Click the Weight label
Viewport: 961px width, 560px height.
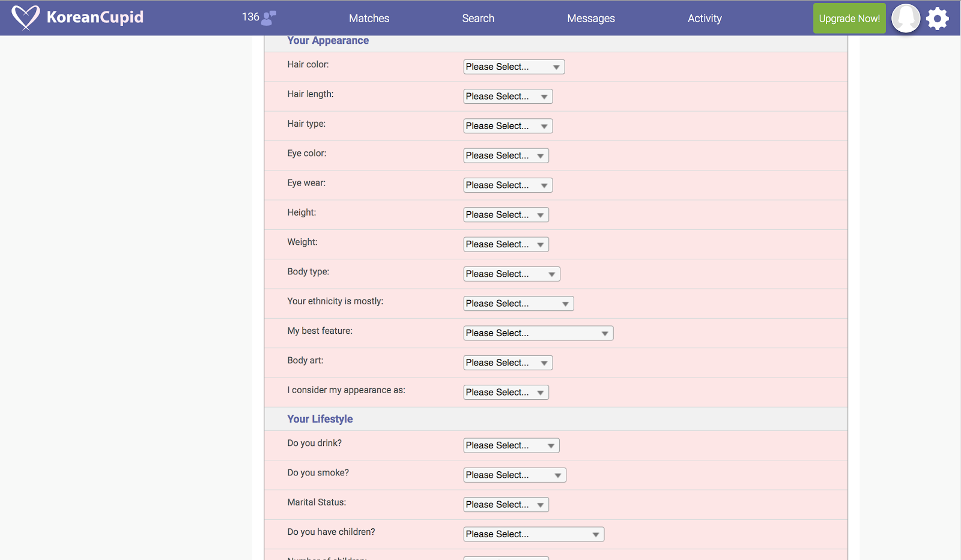pos(302,242)
